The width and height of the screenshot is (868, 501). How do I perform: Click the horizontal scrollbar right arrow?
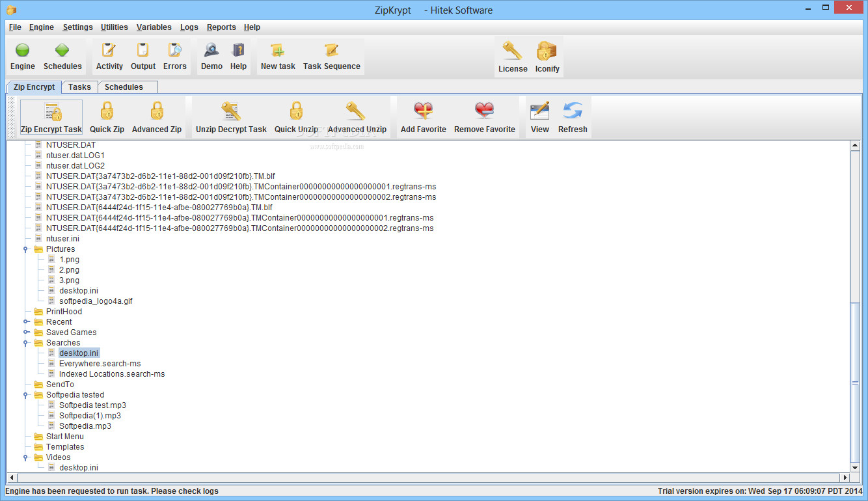point(845,477)
